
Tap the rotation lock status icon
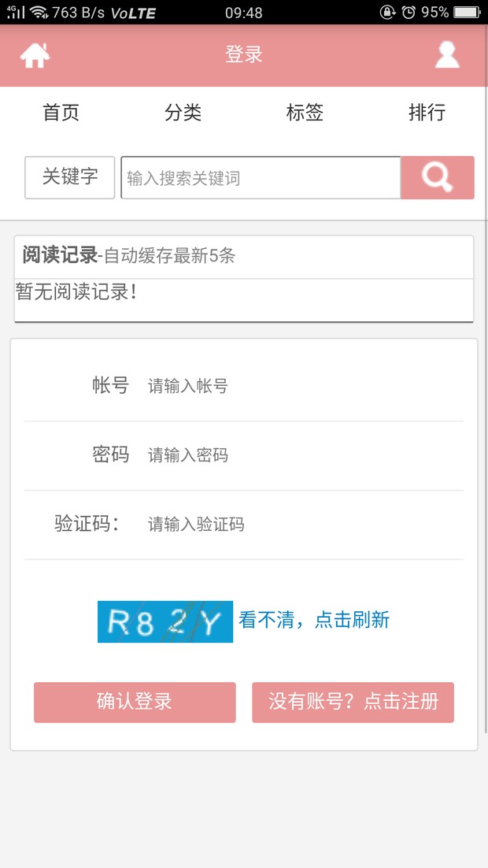click(x=387, y=12)
